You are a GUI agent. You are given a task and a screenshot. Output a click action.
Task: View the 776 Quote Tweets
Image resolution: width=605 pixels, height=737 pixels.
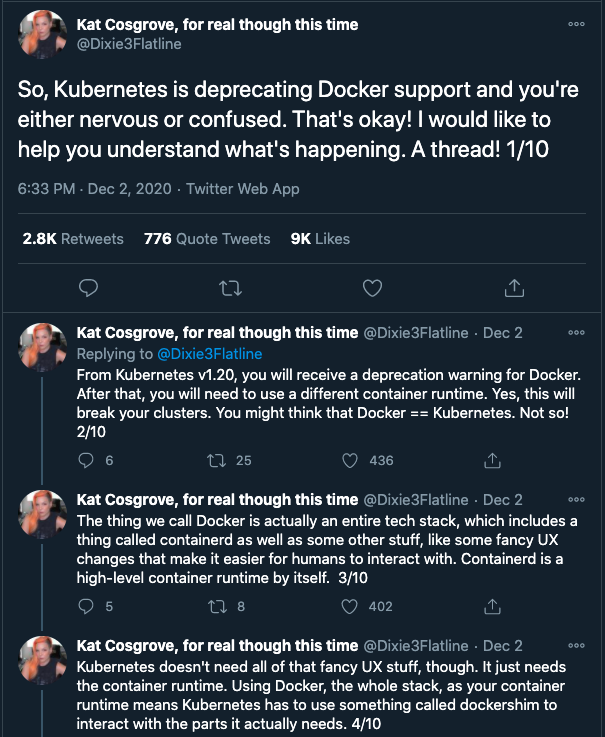(207, 239)
